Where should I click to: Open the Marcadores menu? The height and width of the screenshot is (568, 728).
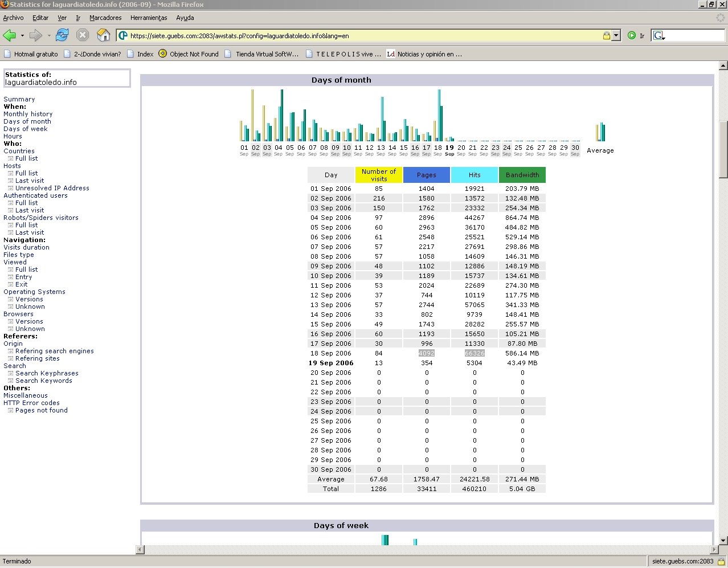point(105,18)
